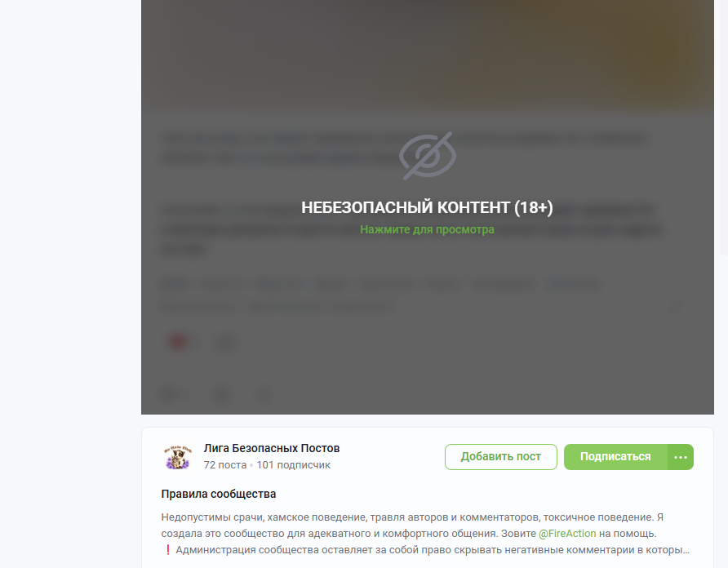Open the @FireAction profile mention
Screen dimensions: 728x568
point(567,533)
